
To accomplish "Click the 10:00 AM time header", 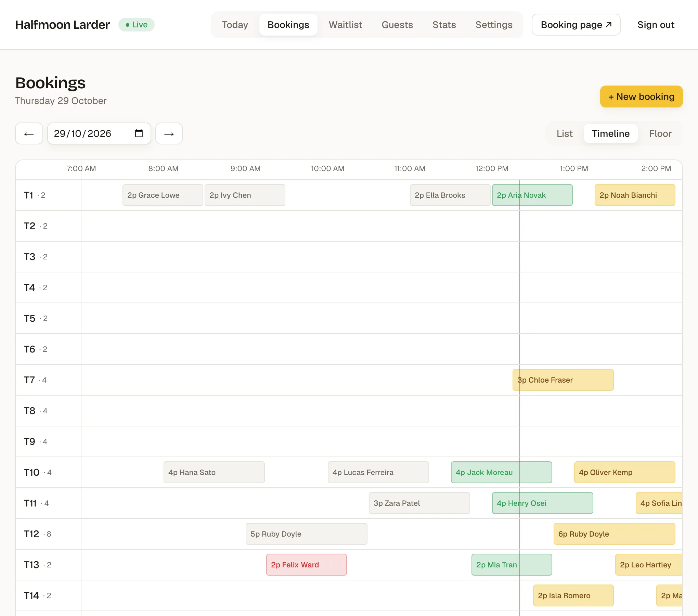I will [327, 168].
